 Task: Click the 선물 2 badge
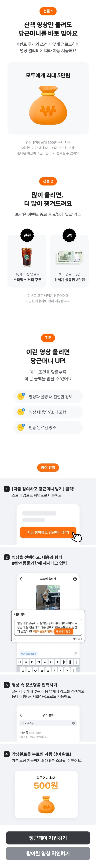[x=48, y=181]
